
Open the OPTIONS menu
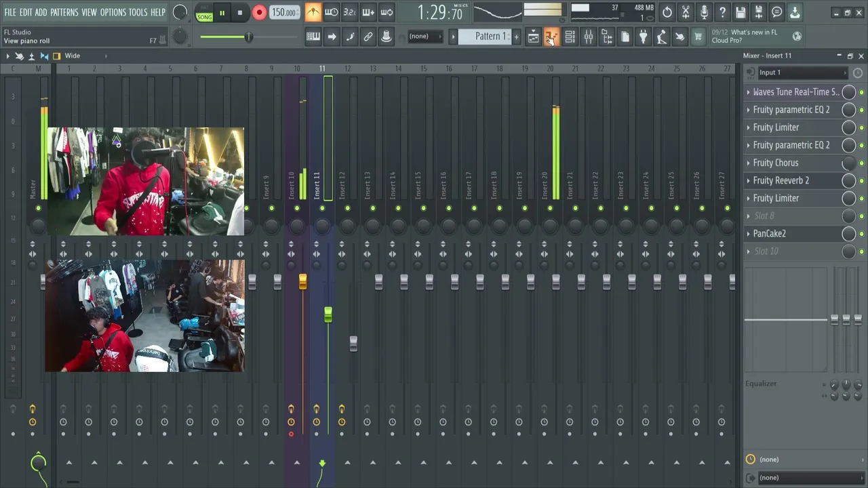click(113, 12)
